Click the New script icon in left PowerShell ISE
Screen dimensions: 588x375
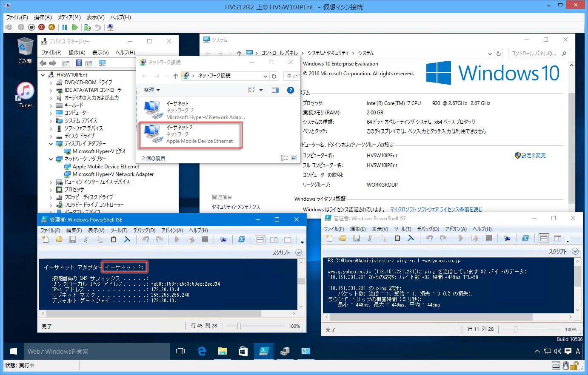46,240
